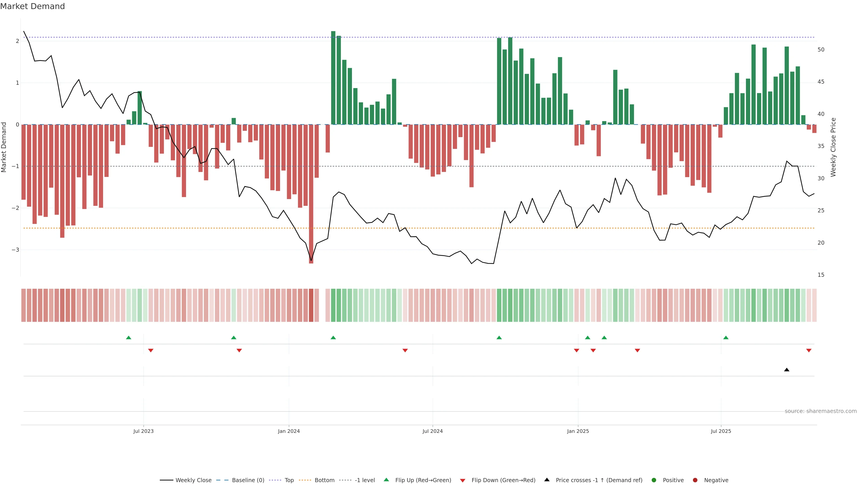Screen dimensions: 868x488
Task: Toggle the -1 level legend item
Action: tap(365, 480)
